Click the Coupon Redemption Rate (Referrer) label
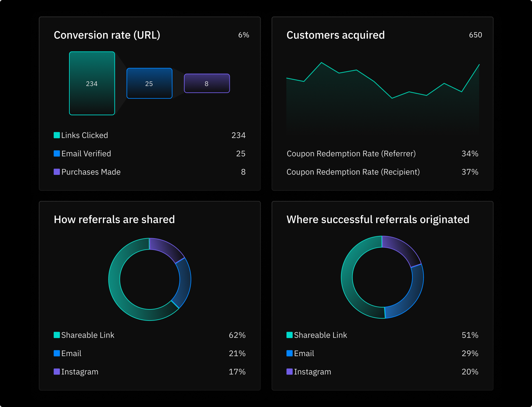The image size is (532, 407). click(351, 154)
